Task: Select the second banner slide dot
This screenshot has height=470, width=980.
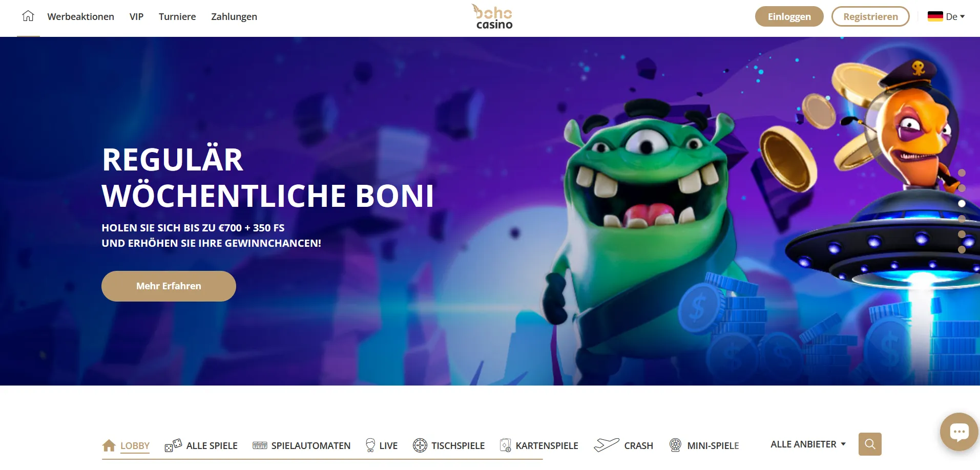Action: click(962, 188)
